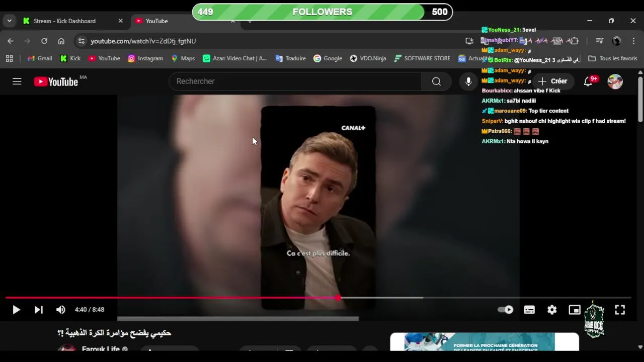This screenshot has height=362, width=644.
Task: Reload the current page
Action: 44,41
